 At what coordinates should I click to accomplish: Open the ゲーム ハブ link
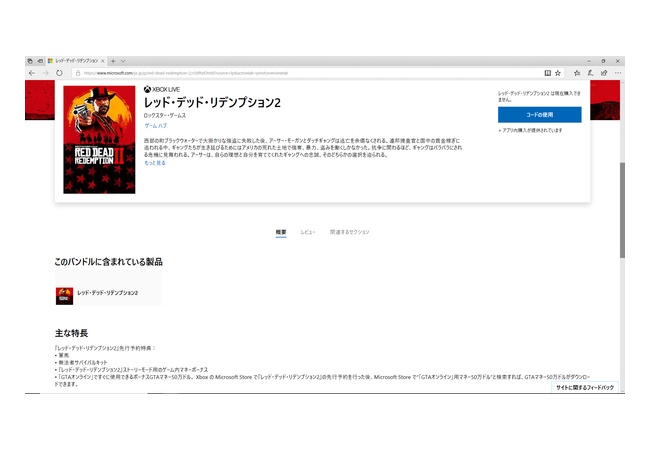pyautogui.click(x=155, y=126)
